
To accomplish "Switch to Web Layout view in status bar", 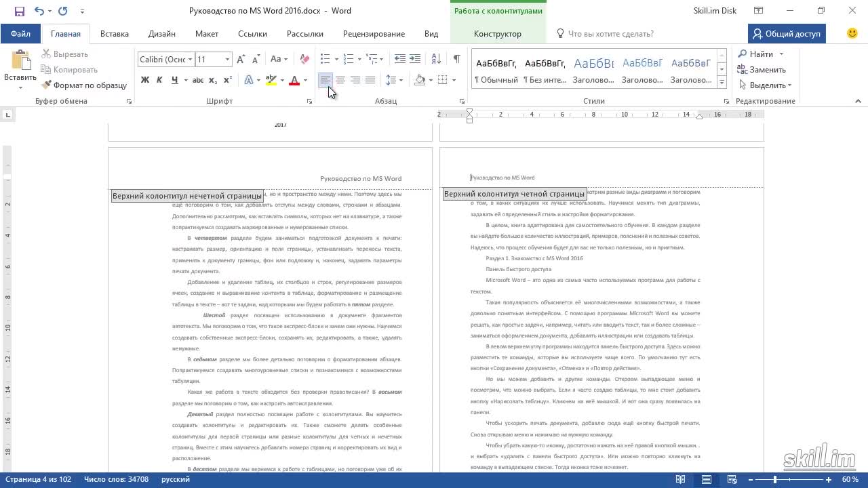I will pyautogui.click(x=732, y=480).
